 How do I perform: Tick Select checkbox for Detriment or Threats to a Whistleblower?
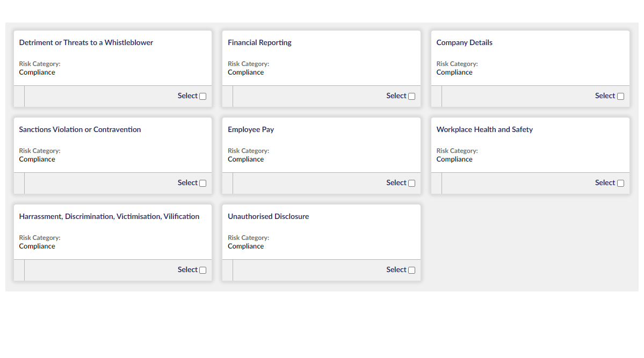tap(202, 97)
